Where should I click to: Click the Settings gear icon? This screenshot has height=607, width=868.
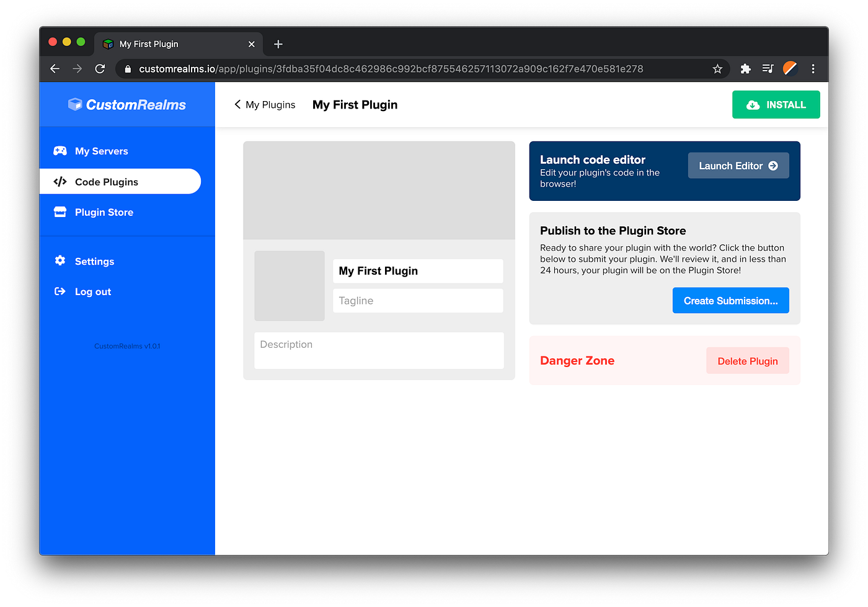pyautogui.click(x=60, y=261)
